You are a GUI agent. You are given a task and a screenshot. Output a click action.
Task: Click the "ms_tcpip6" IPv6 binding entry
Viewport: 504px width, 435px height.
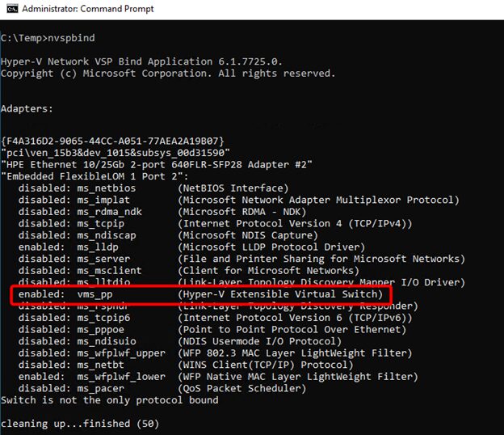pyautogui.click(x=106, y=318)
